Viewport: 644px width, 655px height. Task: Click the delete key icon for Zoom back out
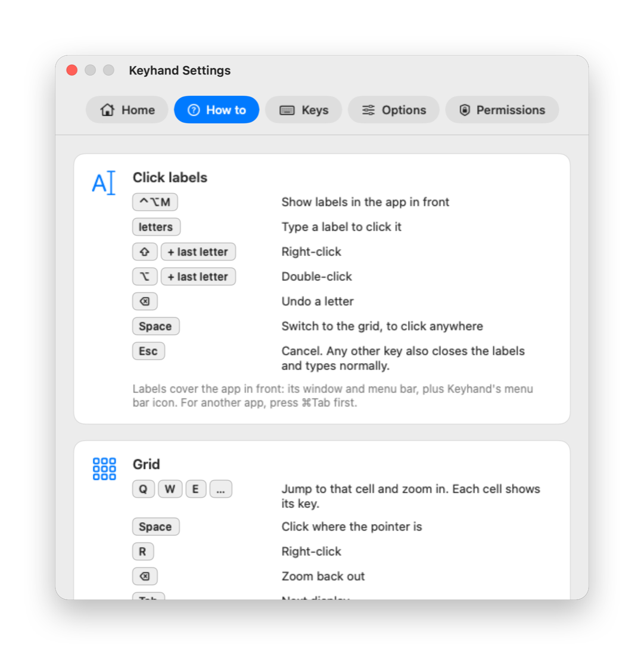145,576
